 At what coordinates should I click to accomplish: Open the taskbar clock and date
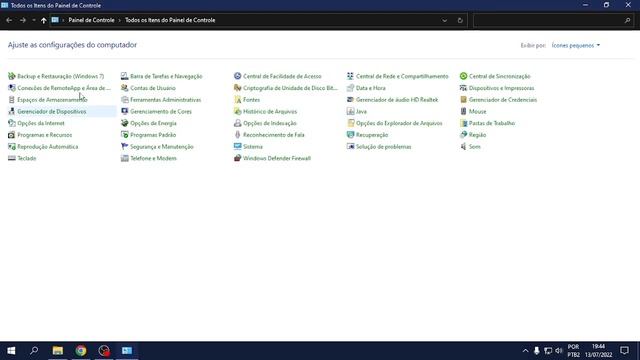click(x=598, y=351)
